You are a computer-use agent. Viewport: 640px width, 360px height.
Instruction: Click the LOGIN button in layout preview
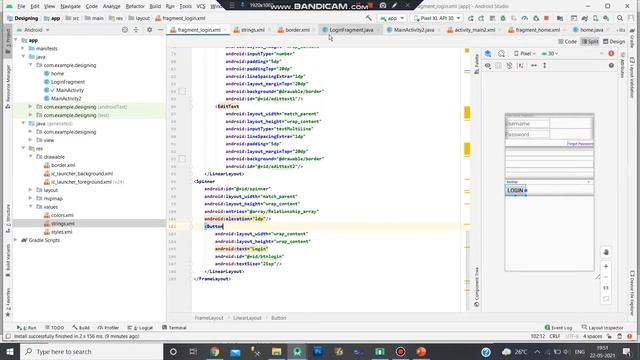tap(515, 190)
